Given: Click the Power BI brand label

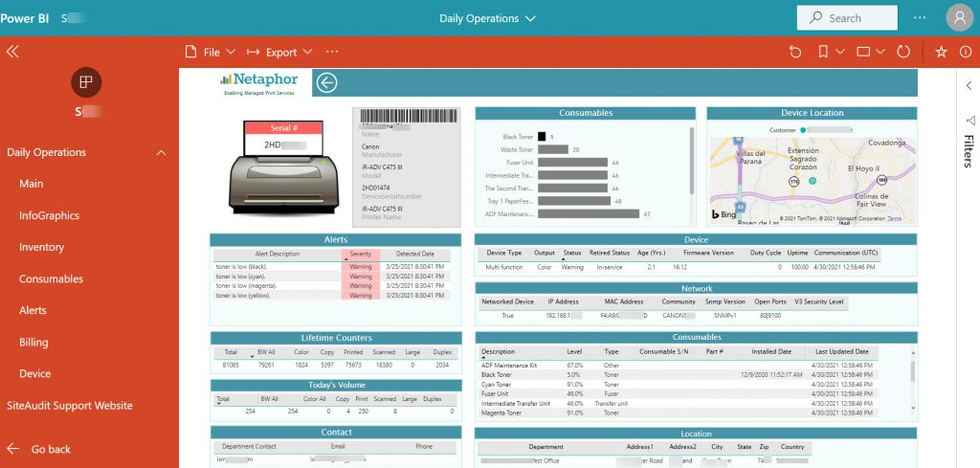Looking at the screenshot, I should click(25, 18).
